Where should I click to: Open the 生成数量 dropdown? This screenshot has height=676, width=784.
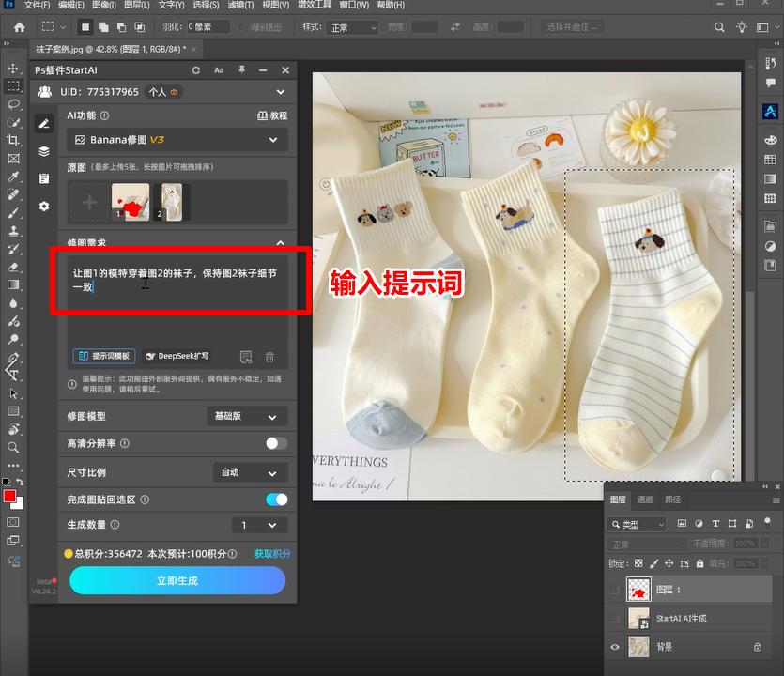[x=260, y=525]
